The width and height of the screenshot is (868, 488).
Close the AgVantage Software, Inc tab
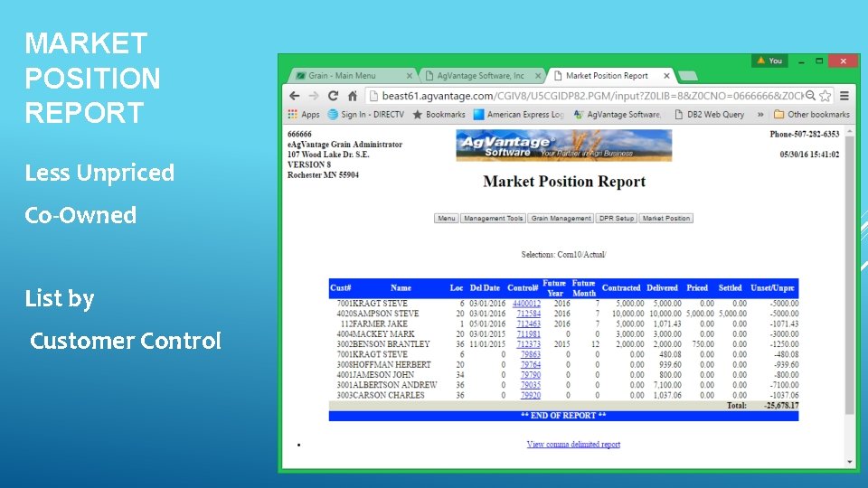point(537,76)
